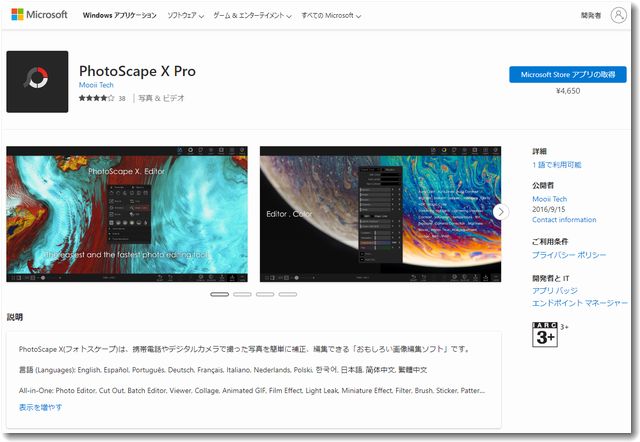Click the PhotoScape X Pro title heading
The height and width of the screenshot is (442, 640).
point(137,71)
